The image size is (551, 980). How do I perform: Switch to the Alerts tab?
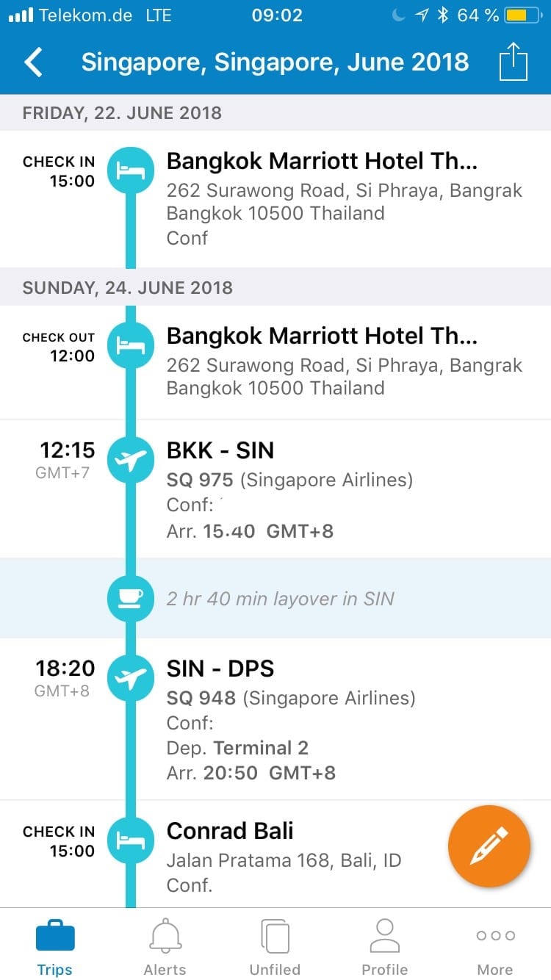[x=165, y=946]
